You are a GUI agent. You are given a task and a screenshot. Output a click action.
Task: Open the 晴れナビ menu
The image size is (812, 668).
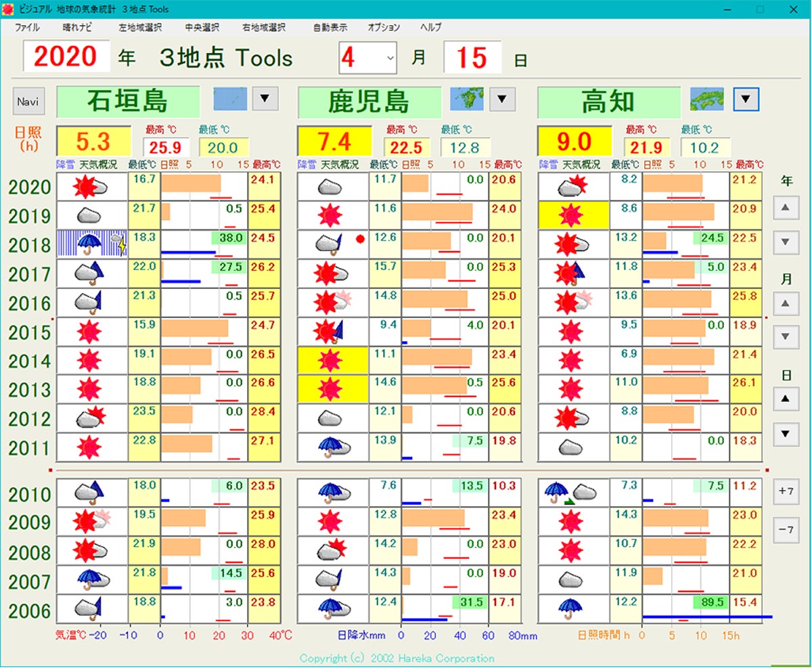pyautogui.click(x=77, y=28)
